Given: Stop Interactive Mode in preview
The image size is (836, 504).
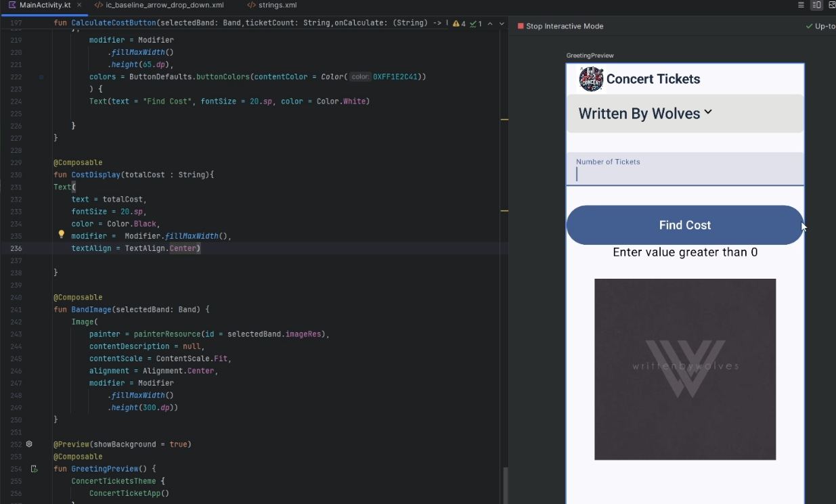Looking at the screenshot, I should click(x=560, y=26).
